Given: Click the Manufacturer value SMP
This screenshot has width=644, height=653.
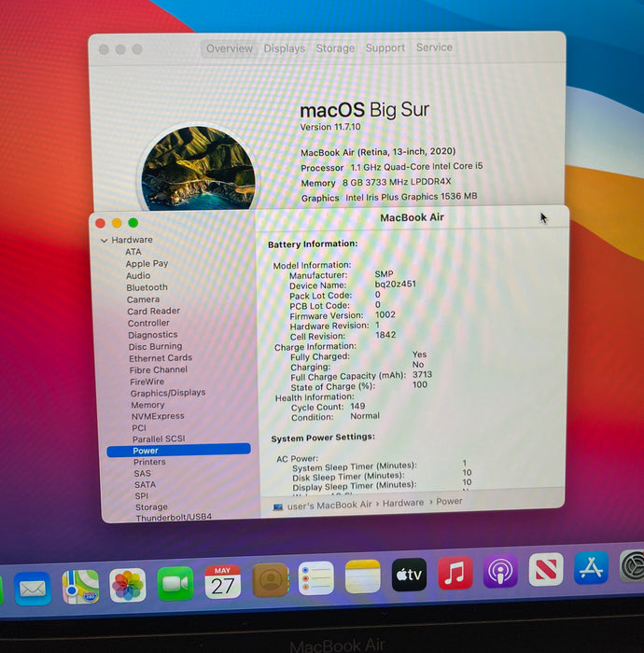Looking at the screenshot, I should coord(385,274).
